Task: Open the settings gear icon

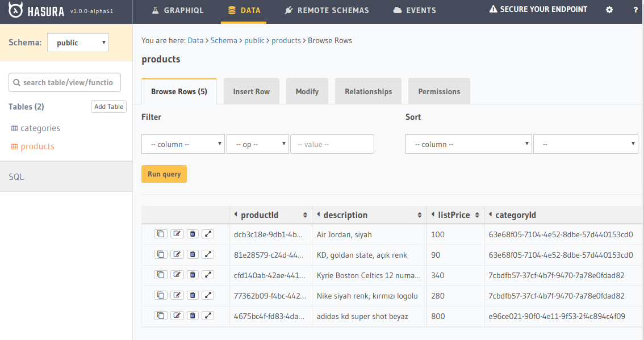Action: pyautogui.click(x=609, y=10)
